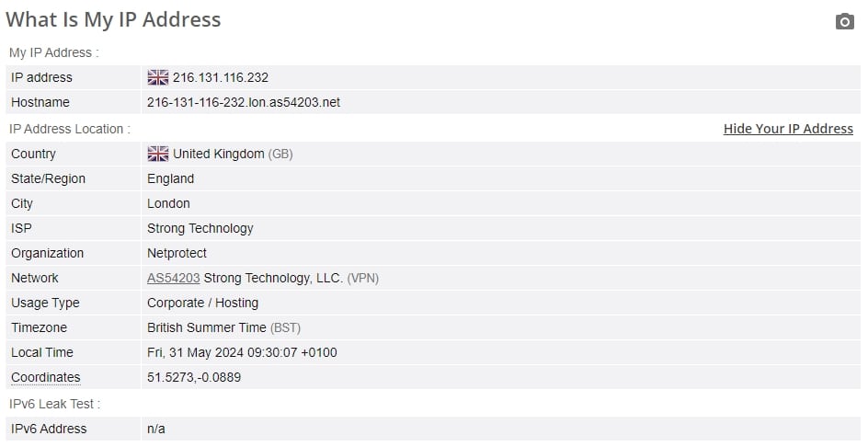This screenshot has height=447, width=868.
Task: Click the (VPN) tag in the Network row
Action: [x=363, y=279]
